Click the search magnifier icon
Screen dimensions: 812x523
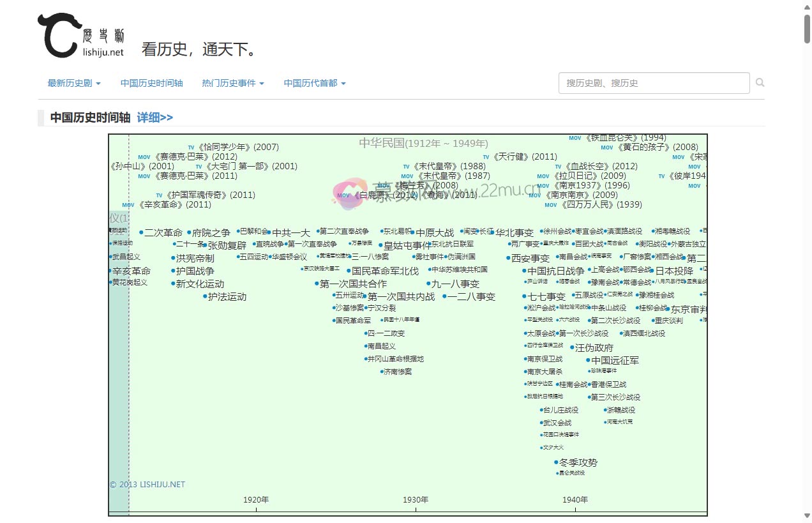tap(760, 82)
